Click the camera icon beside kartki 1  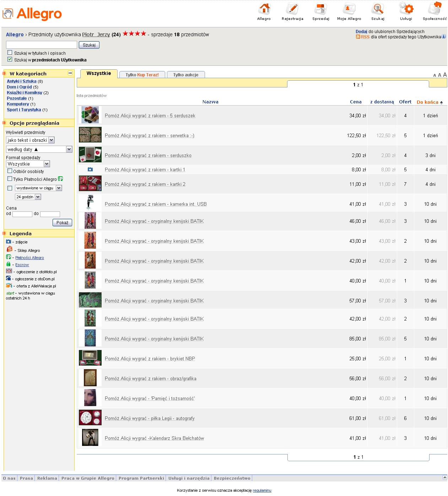[x=90, y=169]
